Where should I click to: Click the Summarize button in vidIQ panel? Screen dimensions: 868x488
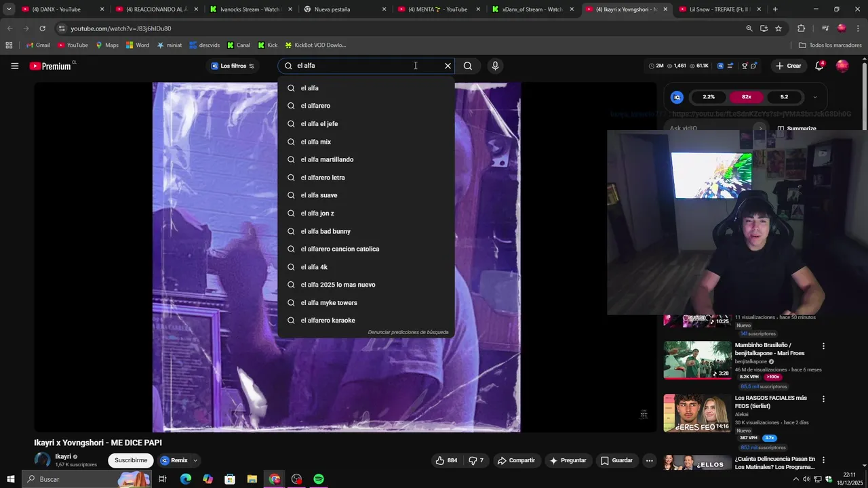(x=796, y=128)
